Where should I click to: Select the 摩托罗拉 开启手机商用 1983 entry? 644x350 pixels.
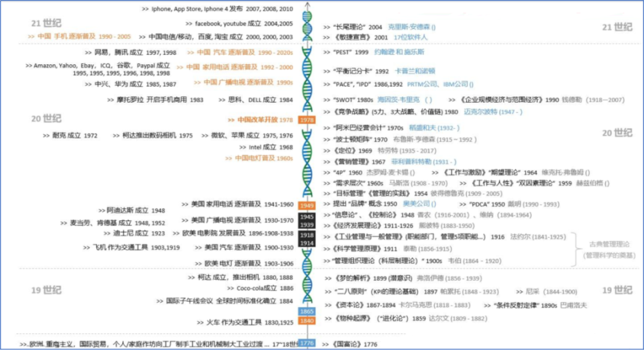(x=155, y=100)
